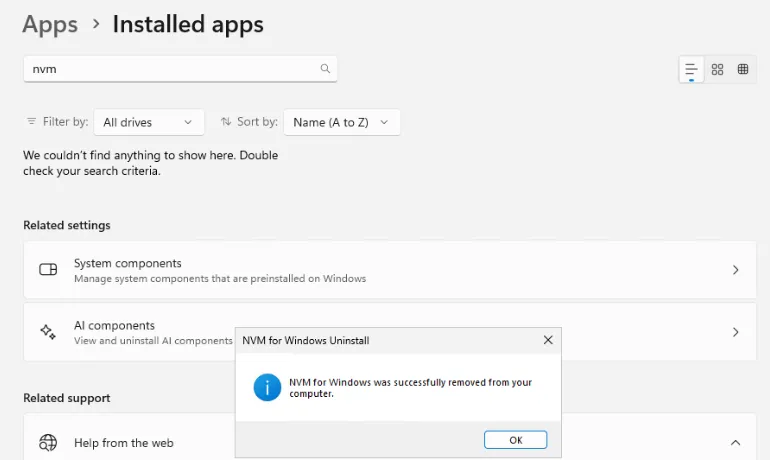Click the nvm search field
Viewport: 770px width, 460px height.
(x=180, y=69)
